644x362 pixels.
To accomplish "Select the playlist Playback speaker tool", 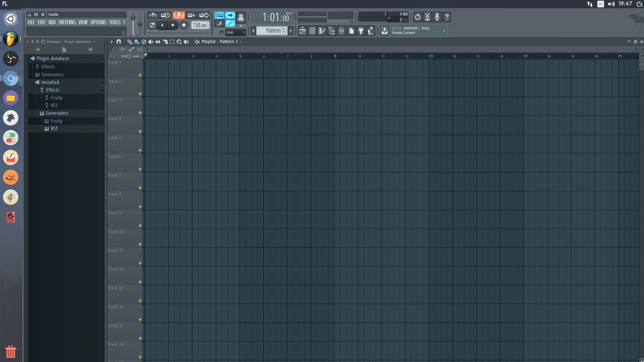I will (x=186, y=42).
